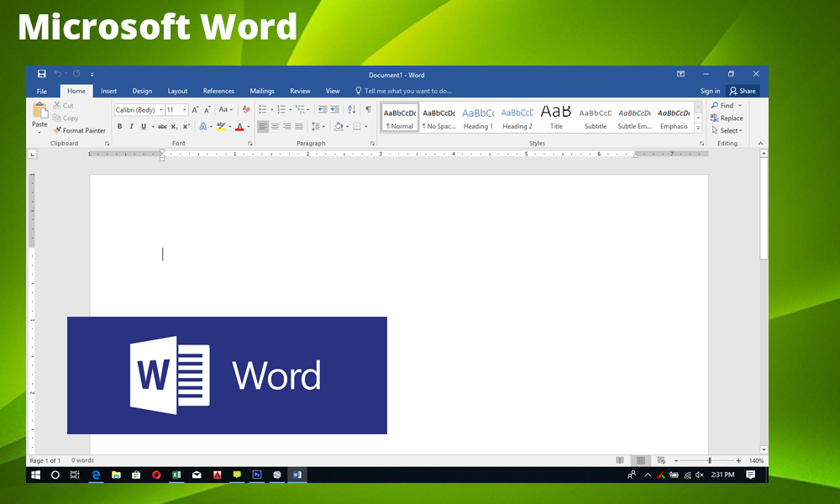This screenshot has width=840, height=504.
Task: Switch to the Insert tab
Action: [x=108, y=91]
